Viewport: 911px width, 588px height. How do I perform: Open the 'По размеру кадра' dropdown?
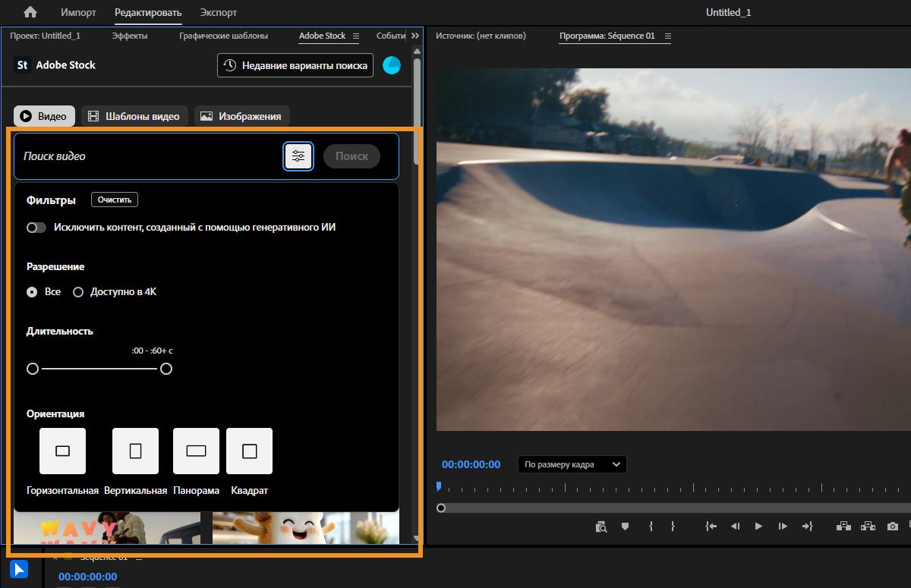572,464
